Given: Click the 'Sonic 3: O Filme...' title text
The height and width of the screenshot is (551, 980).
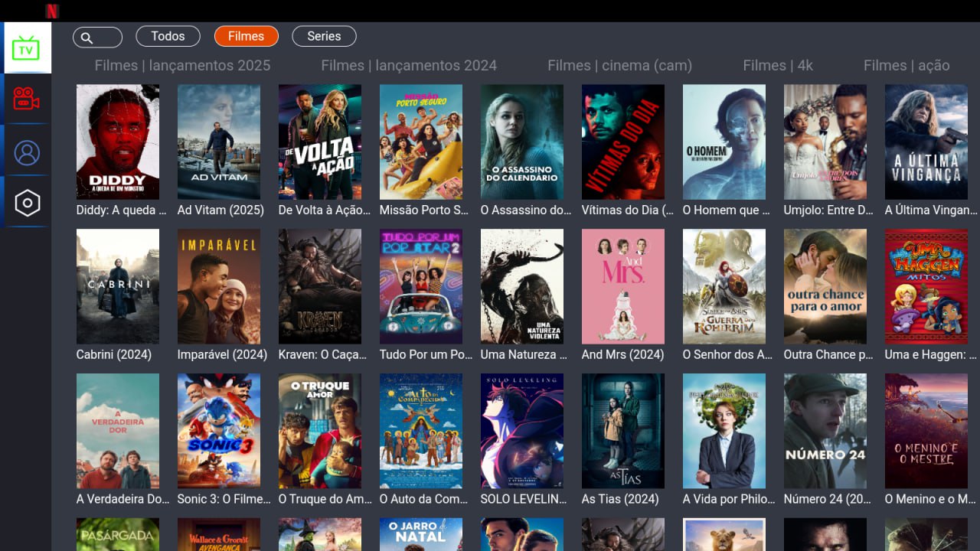Looking at the screenshot, I should (x=224, y=499).
